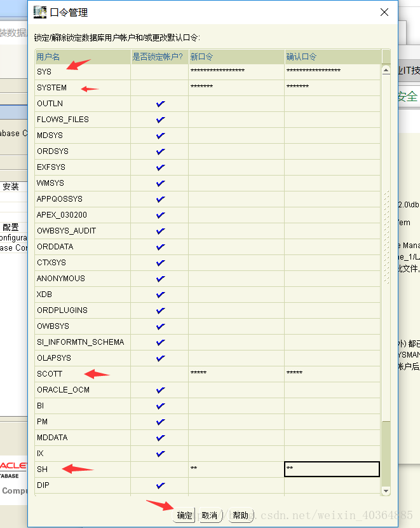Image resolution: width=420 pixels, height=528 pixels.
Task: Toggle lock checkmark for EXFSYS account
Action: click(x=160, y=167)
